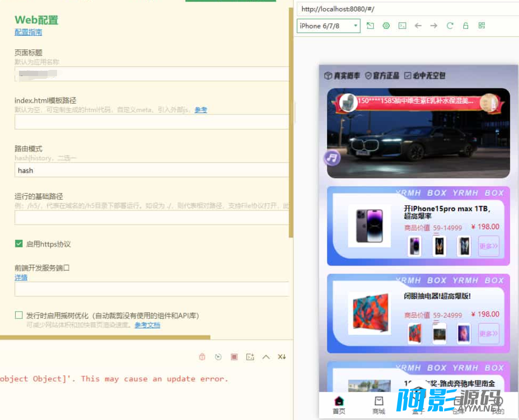Viewport: 519px width, 420px height.
Task: Click the browser grid layout icon
Action: click(481, 26)
